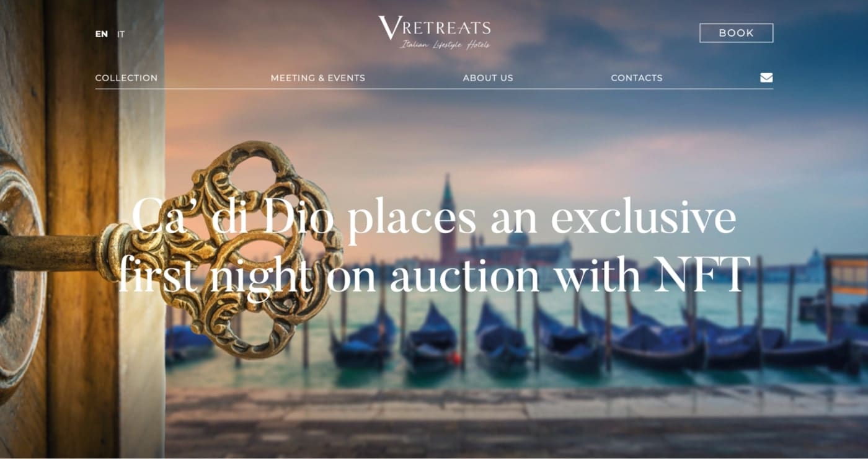Open the Contacts page
This screenshot has height=459, width=868.
[x=637, y=78]
